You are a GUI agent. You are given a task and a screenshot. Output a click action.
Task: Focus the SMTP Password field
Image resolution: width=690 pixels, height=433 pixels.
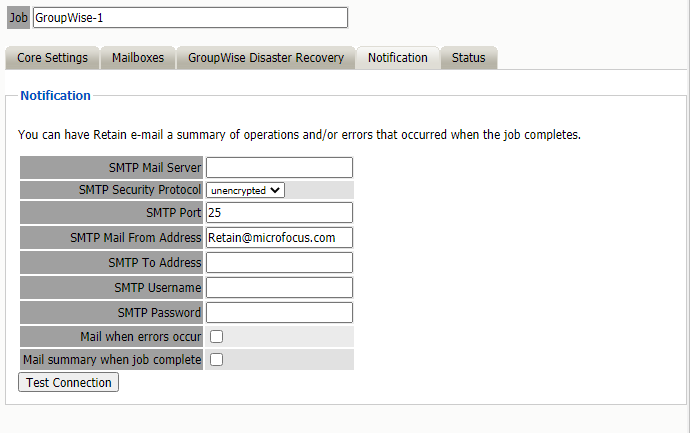[279, 312]
